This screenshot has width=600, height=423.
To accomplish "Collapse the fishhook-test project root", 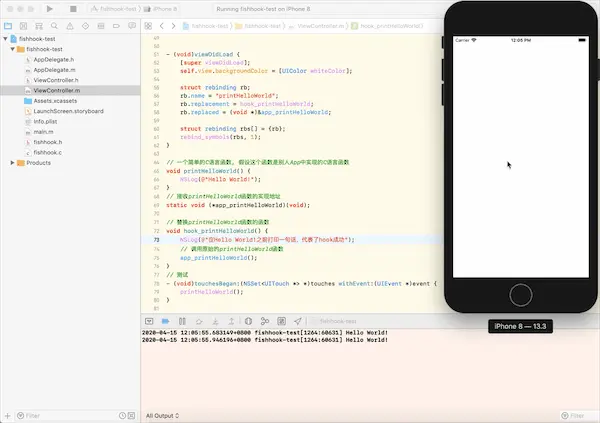I will click(x=5, y=39).
